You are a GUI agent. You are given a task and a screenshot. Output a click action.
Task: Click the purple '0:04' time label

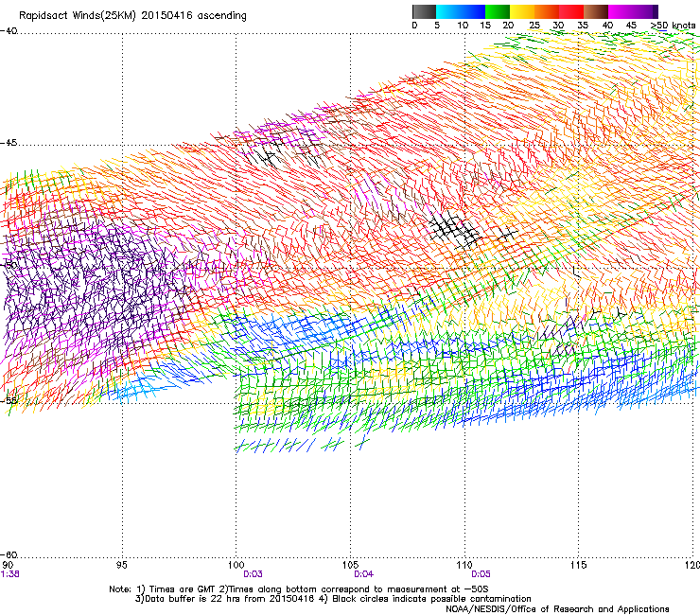pos(364,574)
